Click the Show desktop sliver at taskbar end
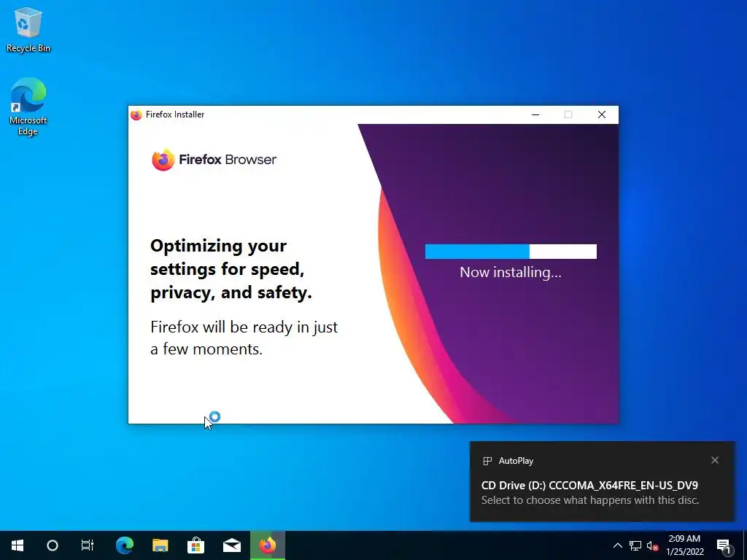This screenshot has width=747, height=560. pyautogui.click(x=745, y=545)
